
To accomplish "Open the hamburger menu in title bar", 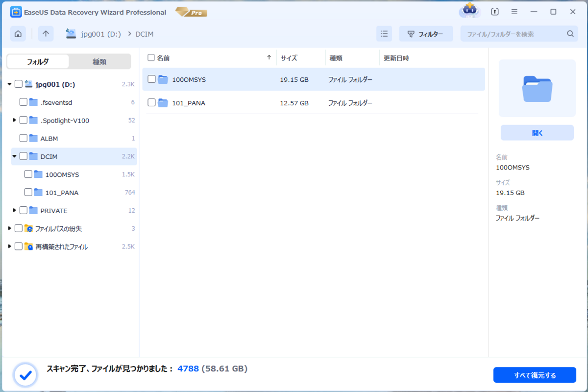I will pos(514,12).
